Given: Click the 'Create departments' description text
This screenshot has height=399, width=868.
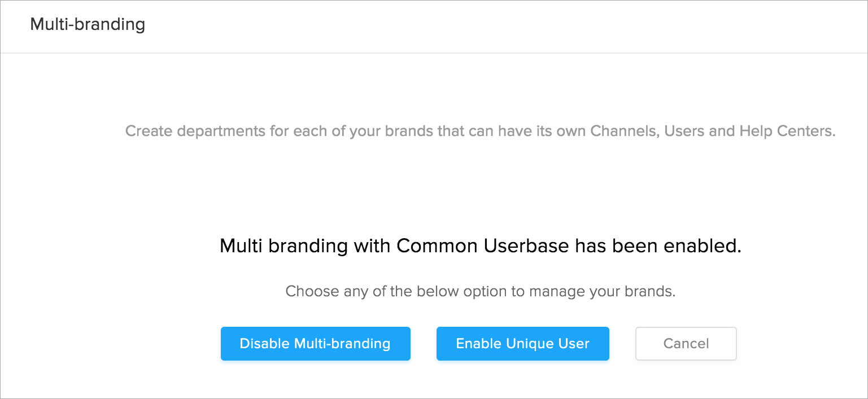Looking at the screenshot, I should coord(480,131).
